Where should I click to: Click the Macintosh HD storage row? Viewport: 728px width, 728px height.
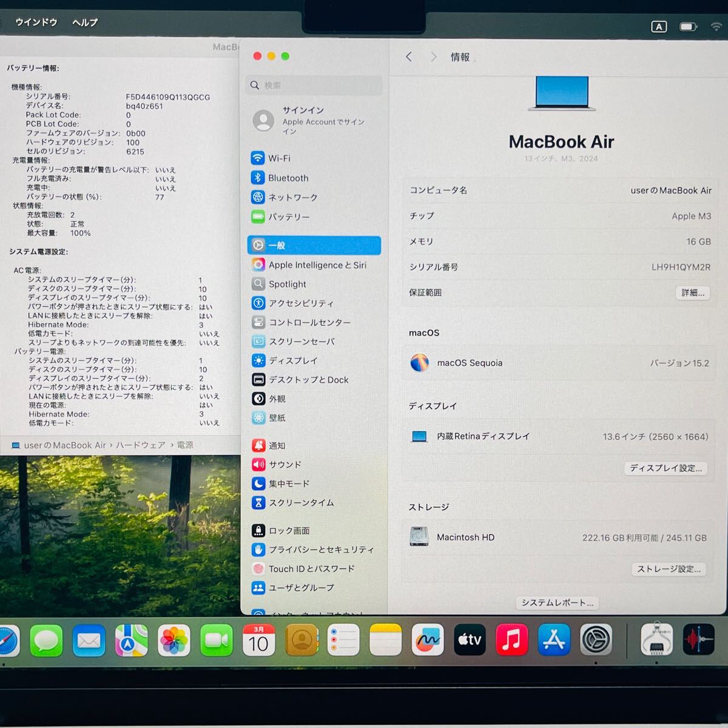(x=558, y=538)
